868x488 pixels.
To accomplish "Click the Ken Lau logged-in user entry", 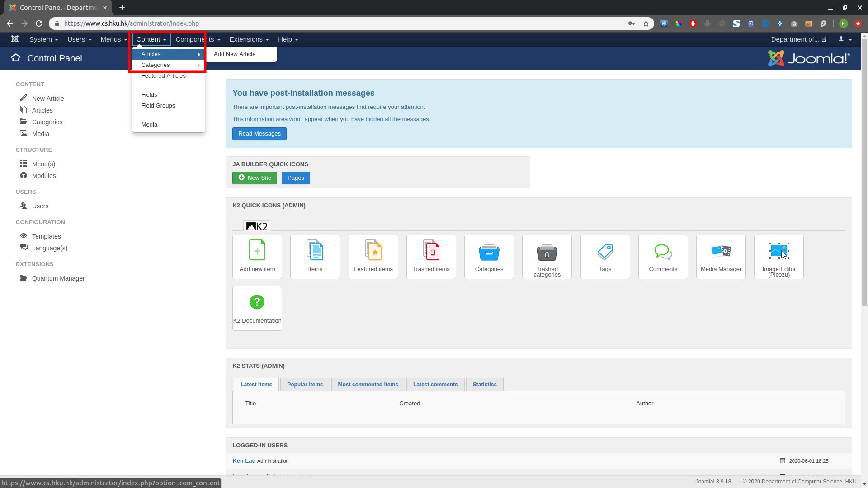I will point(243,460).
